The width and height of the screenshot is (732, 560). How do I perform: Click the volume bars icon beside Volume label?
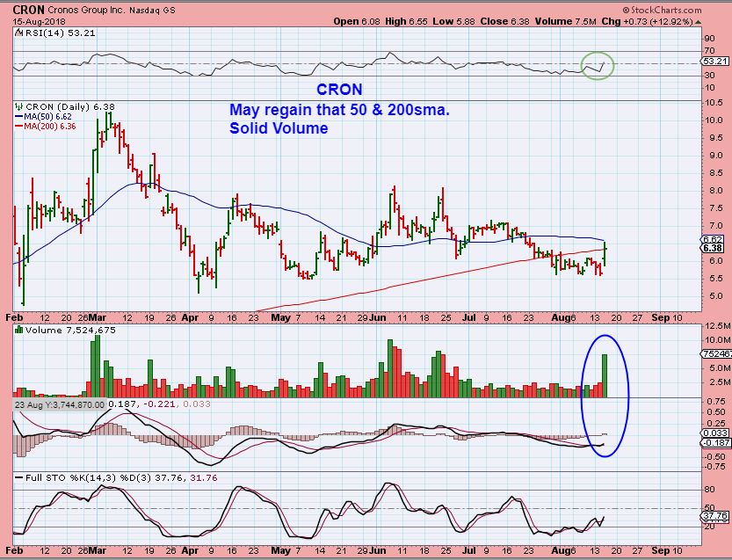tap(19, 330)
